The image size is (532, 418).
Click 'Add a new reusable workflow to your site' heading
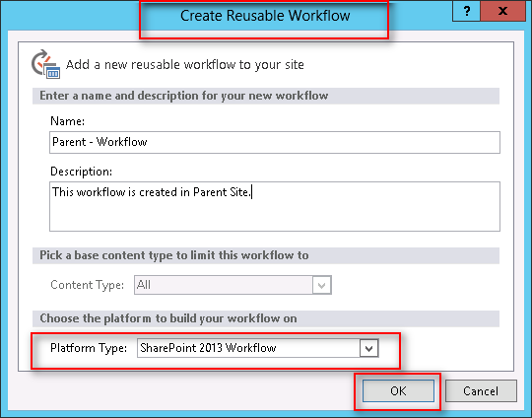(x=185, y=64)
